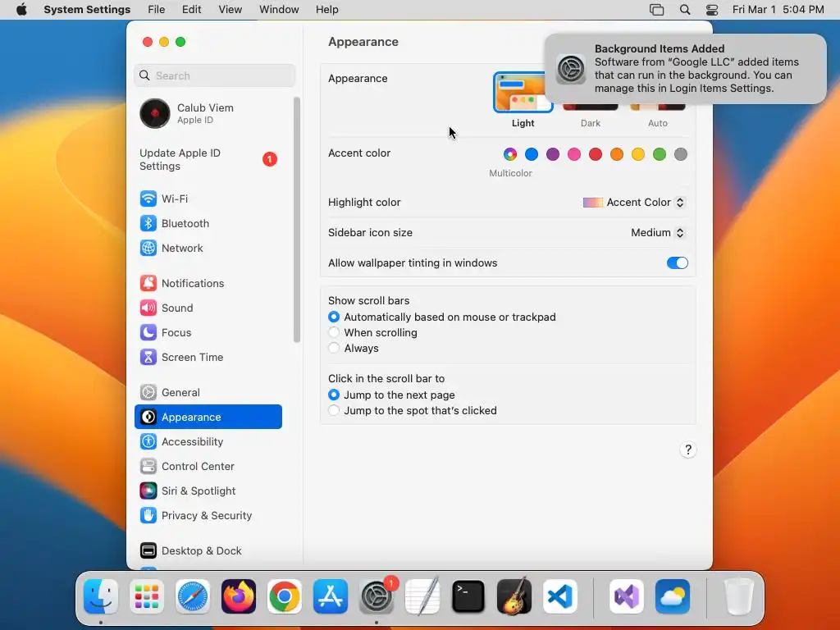The width and height of the screenshot is (840, 630).
Task: Click the sidebar scrollbar
Action: [x=297, y=220]
